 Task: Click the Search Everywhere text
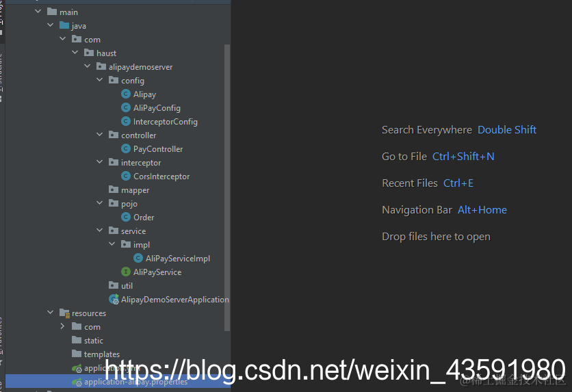pos(427,130)
